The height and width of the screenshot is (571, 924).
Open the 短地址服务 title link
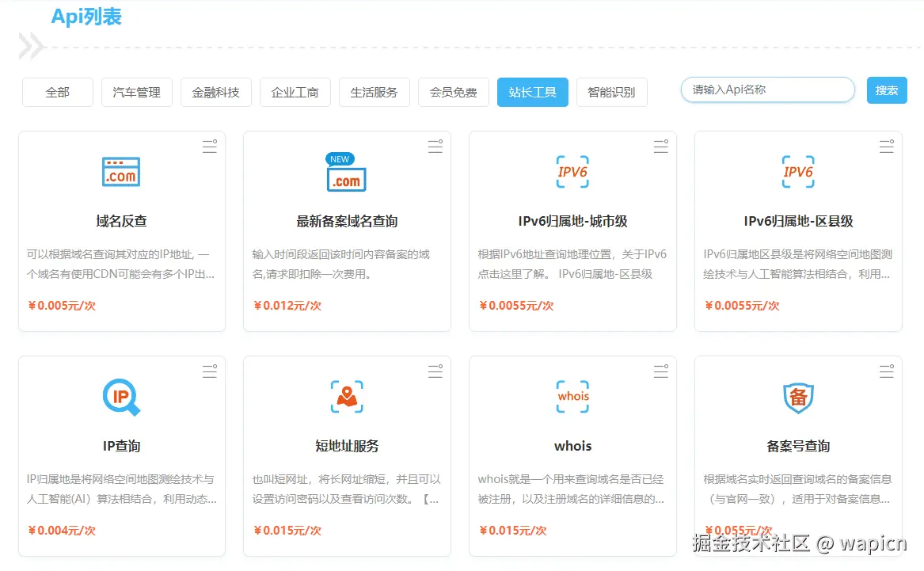click(347, 447)
